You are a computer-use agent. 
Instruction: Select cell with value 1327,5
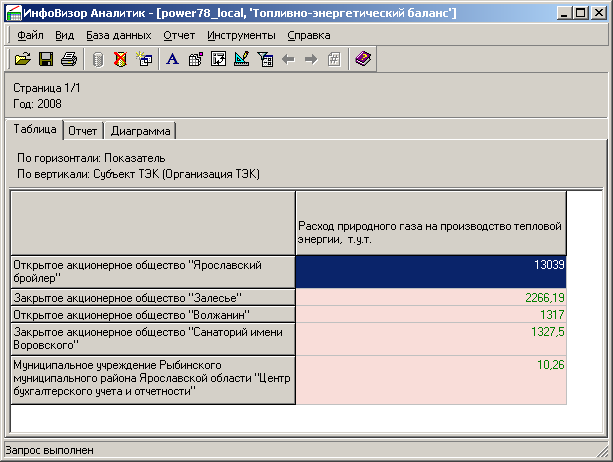431,339
